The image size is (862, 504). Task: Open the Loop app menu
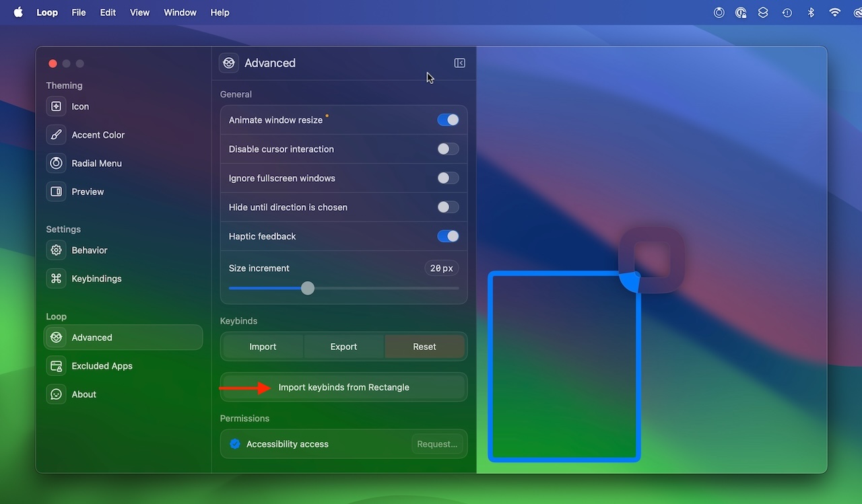47,12
